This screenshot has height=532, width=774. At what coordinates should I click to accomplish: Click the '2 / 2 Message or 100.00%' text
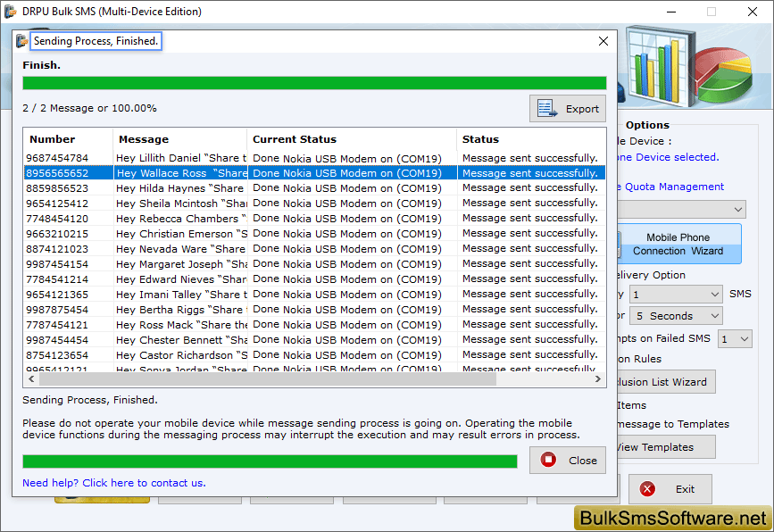tap(89, 108)
